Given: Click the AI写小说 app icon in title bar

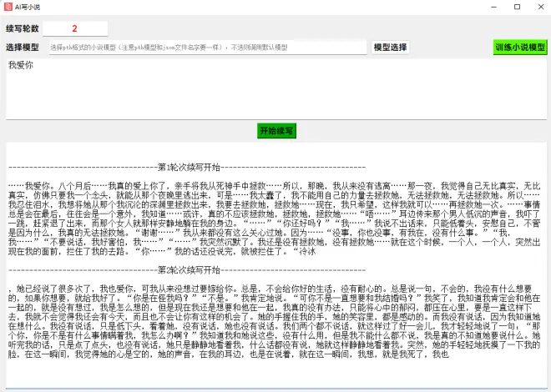Looking at the screenshot, I should pos(8,7).
